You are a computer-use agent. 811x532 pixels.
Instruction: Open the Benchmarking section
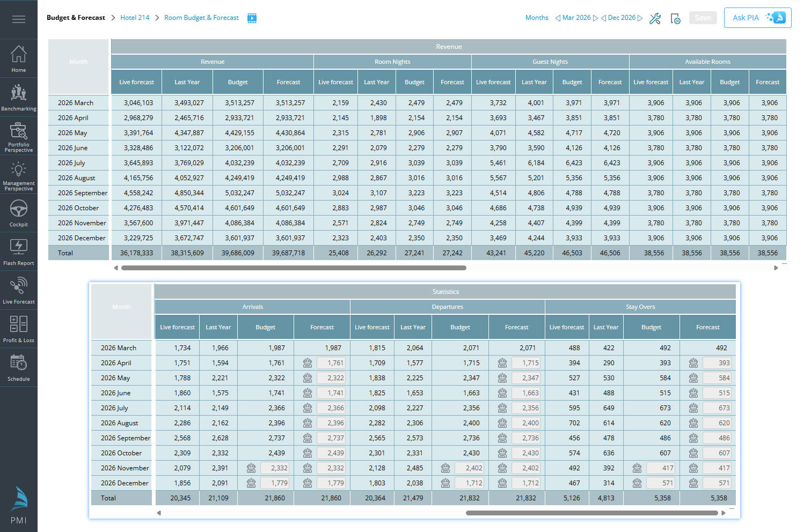coord(19,98)
